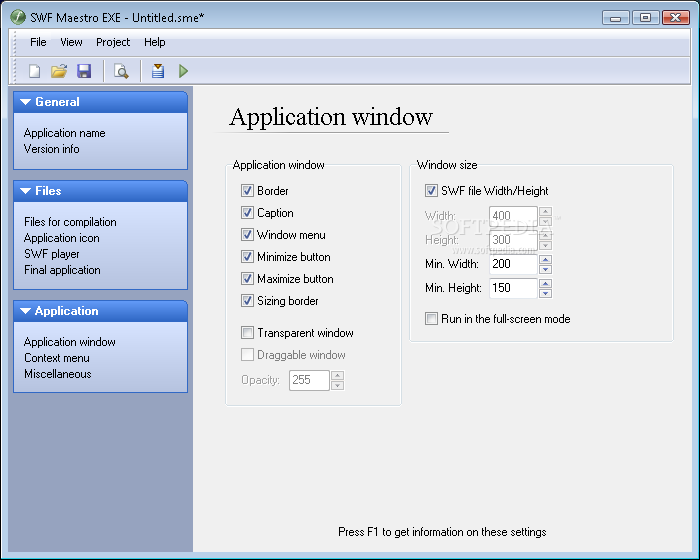The height and width of the screenshot is (560, 700).
Task: Open the File menu
Action: pos(38,42)
